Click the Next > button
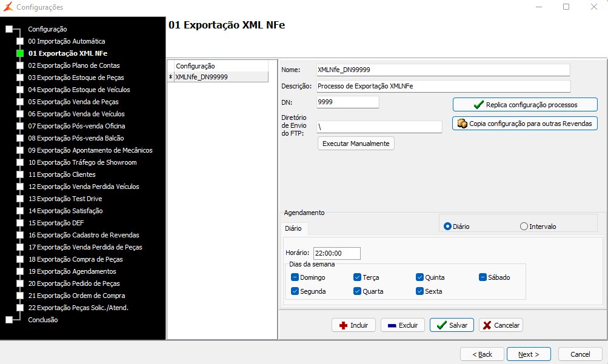The width and height of the screenshot is (608, 364). click(529, 354)
